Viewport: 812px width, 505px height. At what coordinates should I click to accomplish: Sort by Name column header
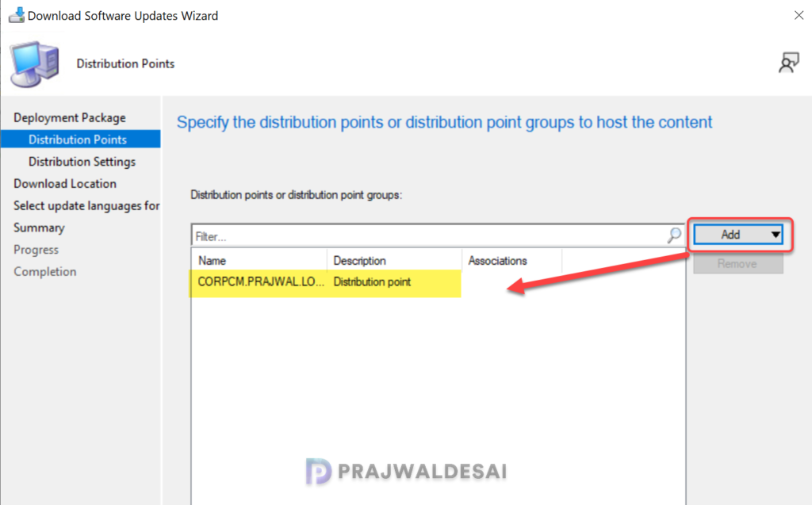click(259, 261)
